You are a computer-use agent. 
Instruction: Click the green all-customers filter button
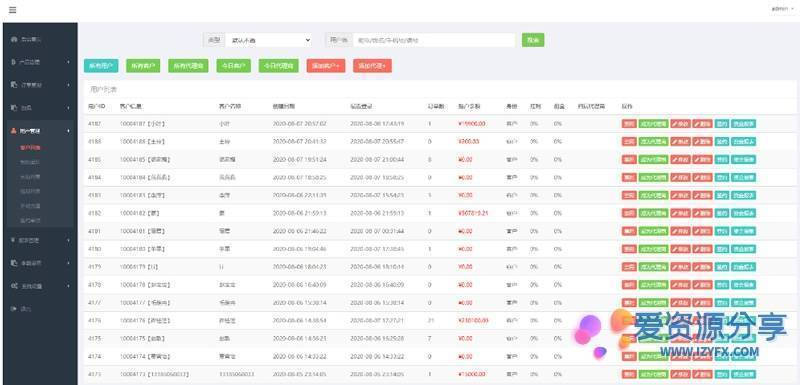(143, 66)
